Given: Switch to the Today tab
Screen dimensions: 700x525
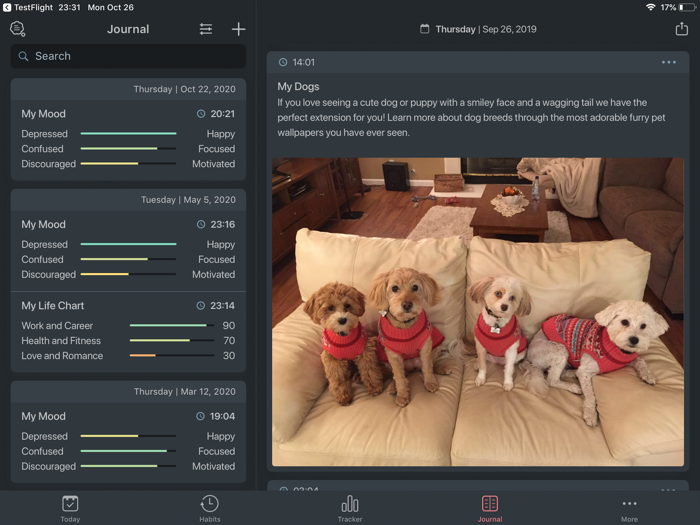Looking at the screenshot, I should coord(70,508).
